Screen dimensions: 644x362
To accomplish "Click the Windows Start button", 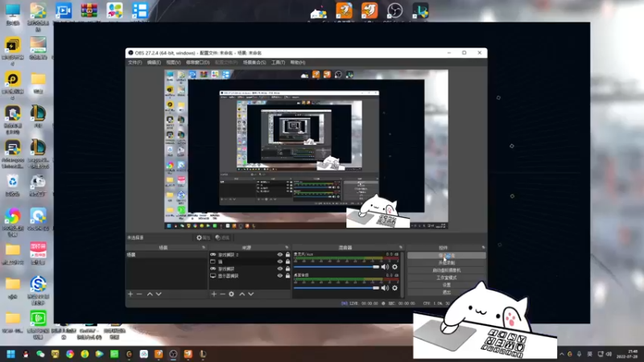I will 11,354.
